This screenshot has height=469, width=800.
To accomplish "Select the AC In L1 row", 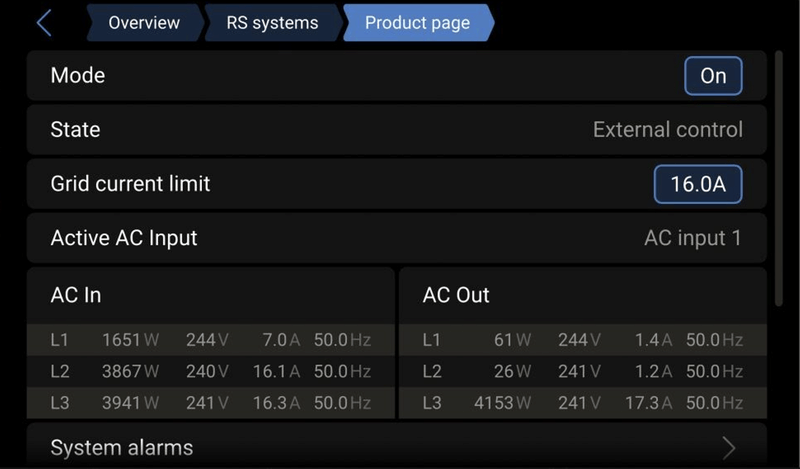I will click(211, 340).
